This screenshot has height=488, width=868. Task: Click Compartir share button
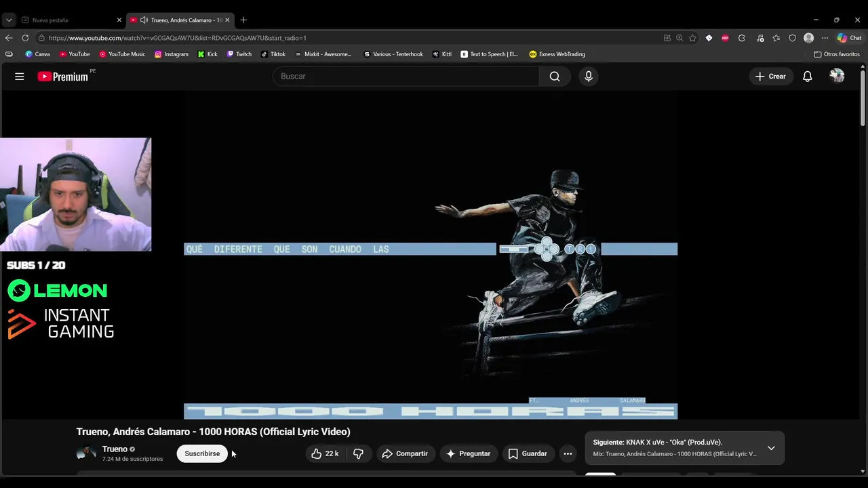point(405,453)
